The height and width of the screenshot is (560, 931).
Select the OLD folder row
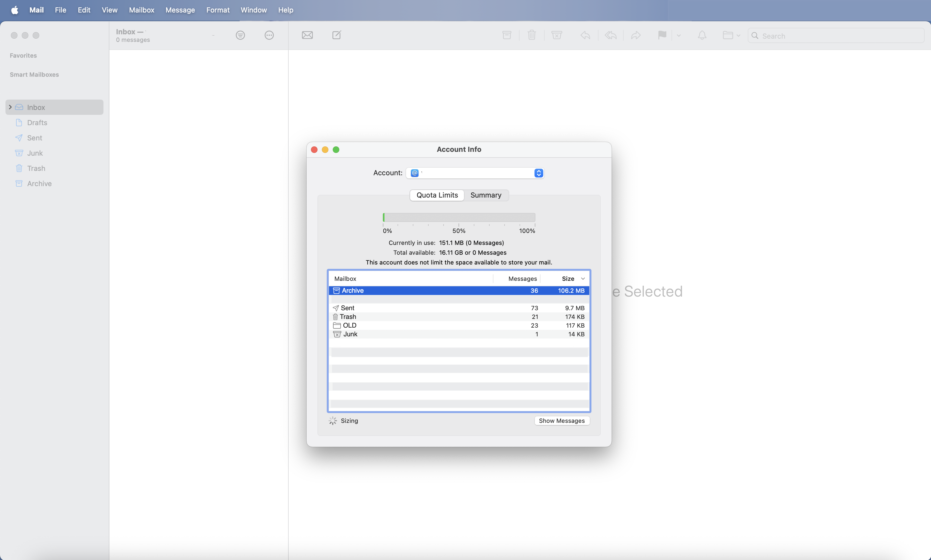459,325
